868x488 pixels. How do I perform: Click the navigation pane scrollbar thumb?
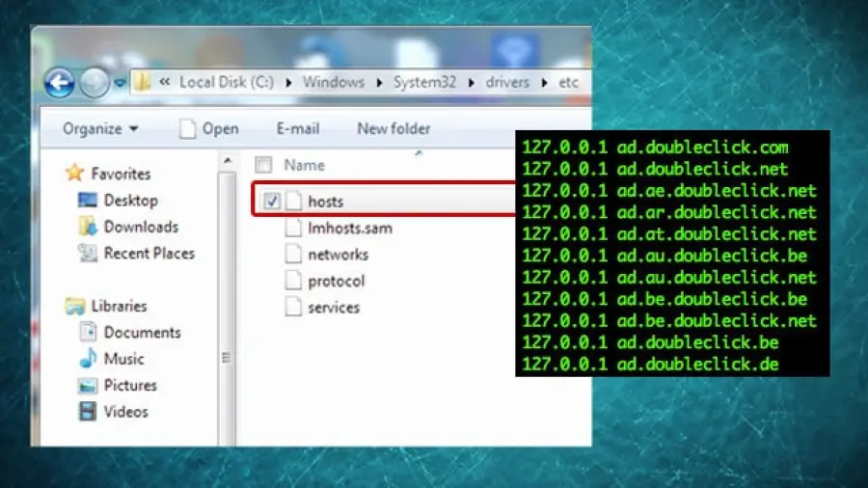227,310
